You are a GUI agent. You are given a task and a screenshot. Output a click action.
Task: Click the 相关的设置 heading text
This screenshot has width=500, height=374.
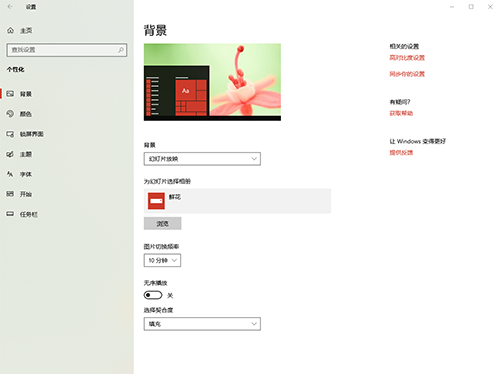coord(404,46)
